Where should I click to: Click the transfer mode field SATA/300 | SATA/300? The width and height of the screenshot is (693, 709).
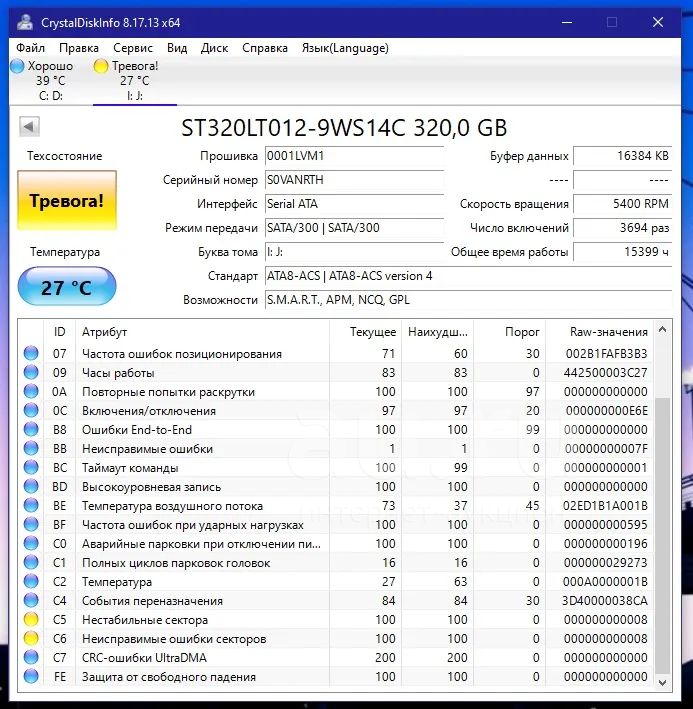click(354, 228)
